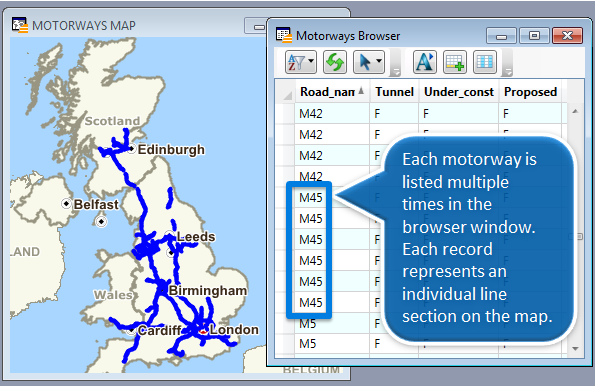This screenshot has width=595, height=386.
Task: Click the Belfast city marker on the map
Action: [x=66, y=204]
